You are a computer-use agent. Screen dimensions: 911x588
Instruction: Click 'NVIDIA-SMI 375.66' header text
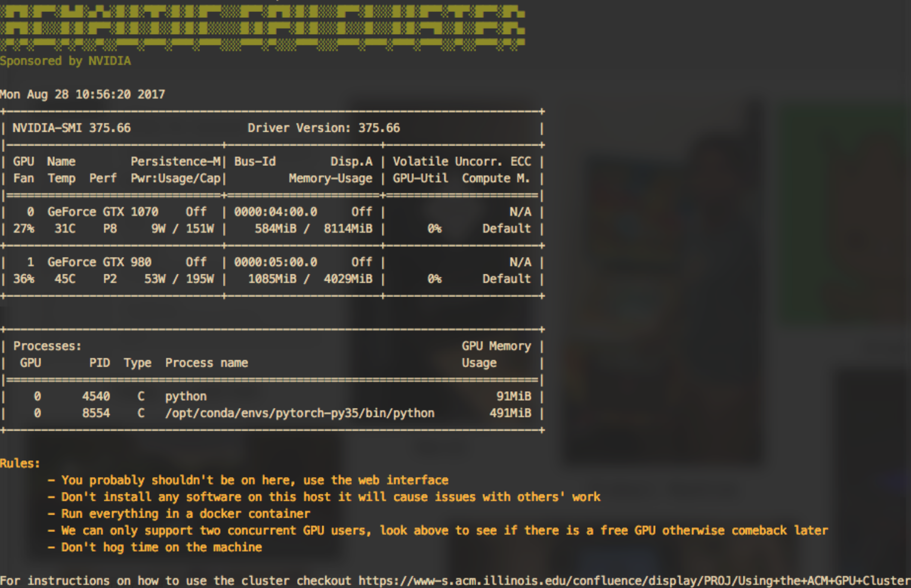click(72, 128)
